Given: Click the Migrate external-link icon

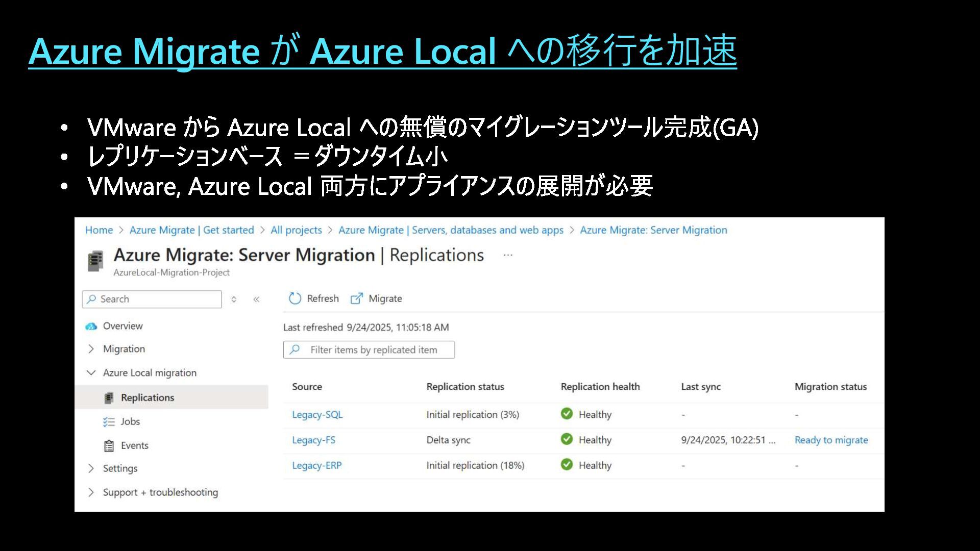Looking at the screenshot, I should pyautogui.click(x=356, y=298).
